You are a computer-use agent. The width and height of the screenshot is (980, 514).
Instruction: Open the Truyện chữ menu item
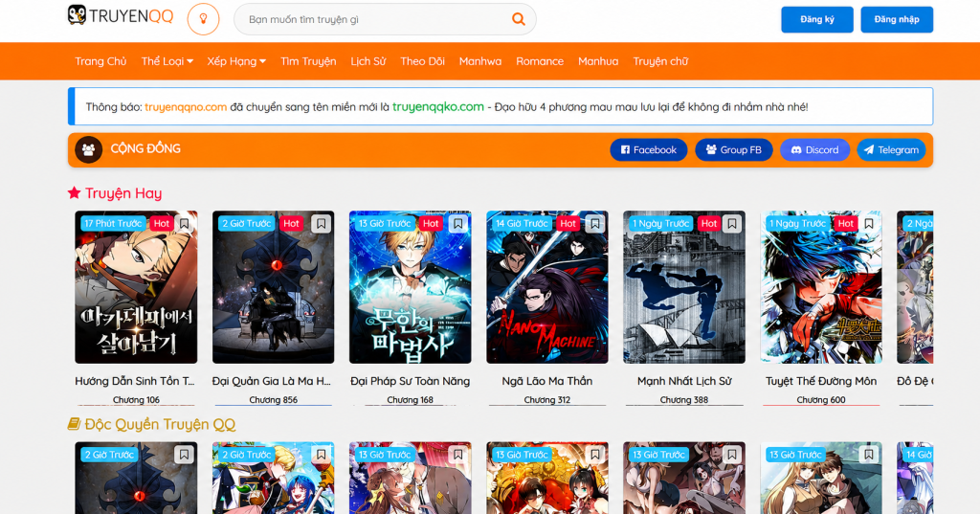click(660, 61)
